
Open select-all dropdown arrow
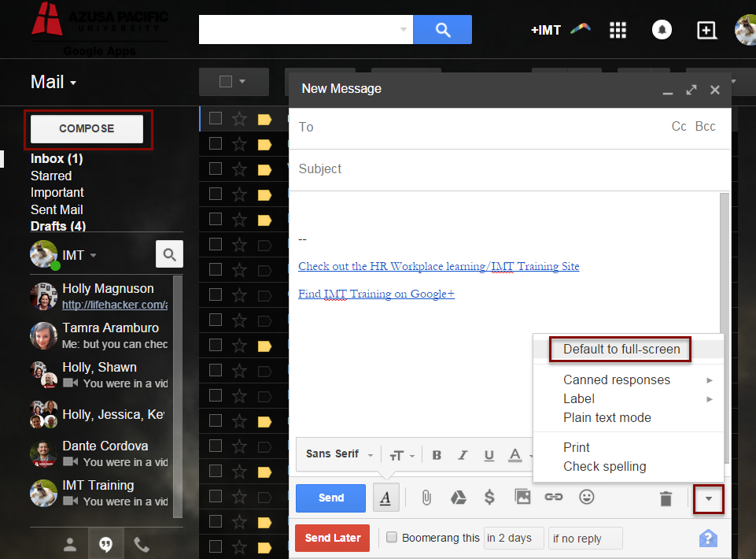[x=242, y=82]
